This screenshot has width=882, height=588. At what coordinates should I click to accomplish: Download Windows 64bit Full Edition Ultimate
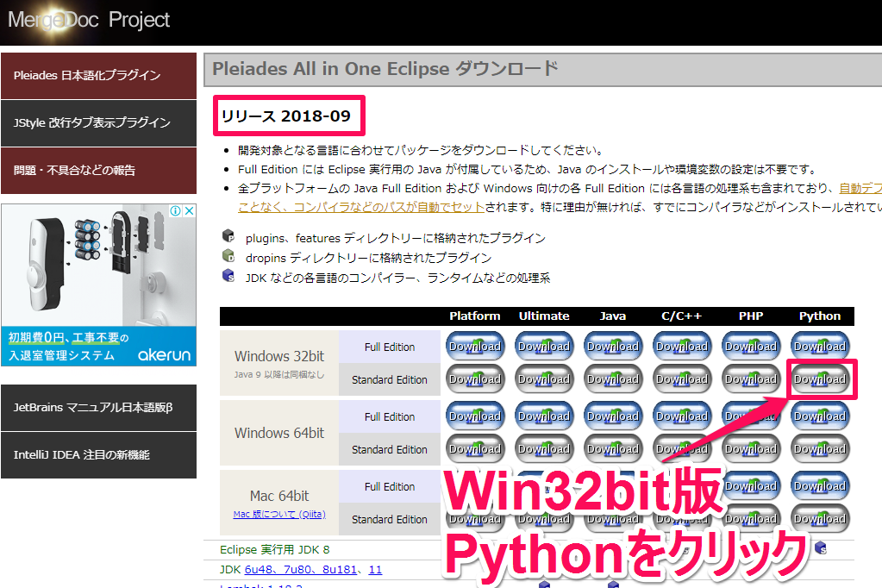click(543, 416)
